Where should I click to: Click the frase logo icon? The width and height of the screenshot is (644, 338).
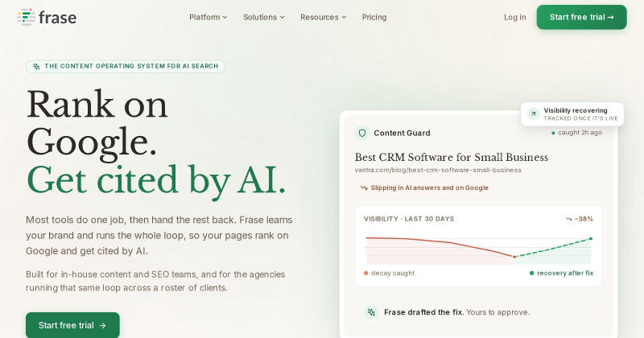pos(27,17)
